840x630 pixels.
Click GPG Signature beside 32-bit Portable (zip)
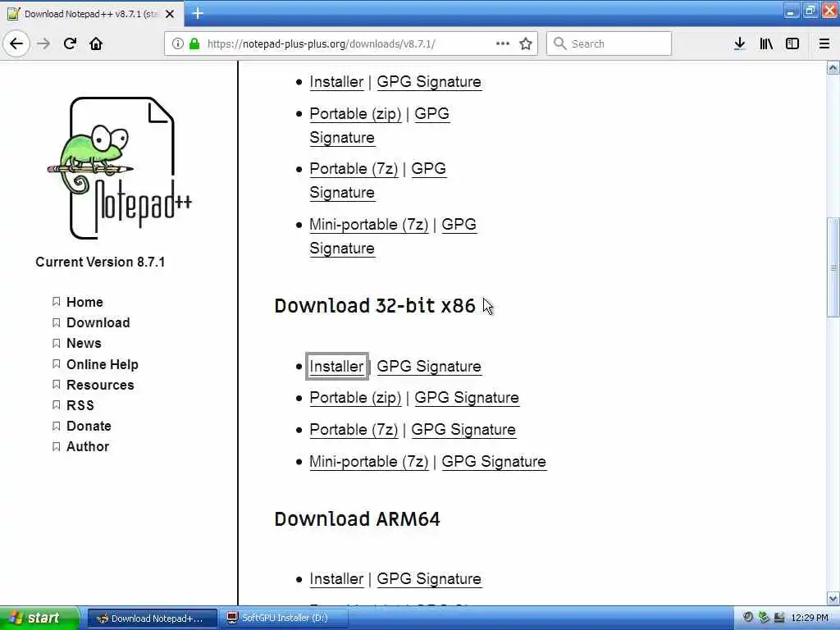point(467,398)
